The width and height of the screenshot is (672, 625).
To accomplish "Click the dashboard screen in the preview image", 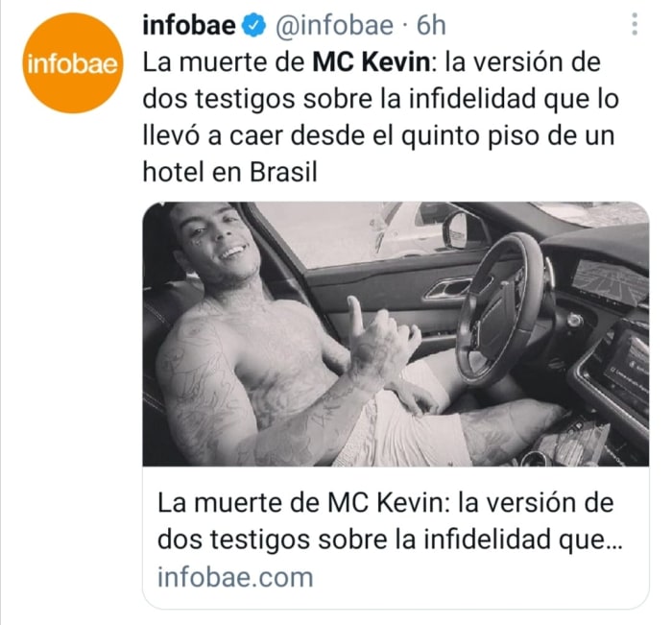I will tap(610, 279).
